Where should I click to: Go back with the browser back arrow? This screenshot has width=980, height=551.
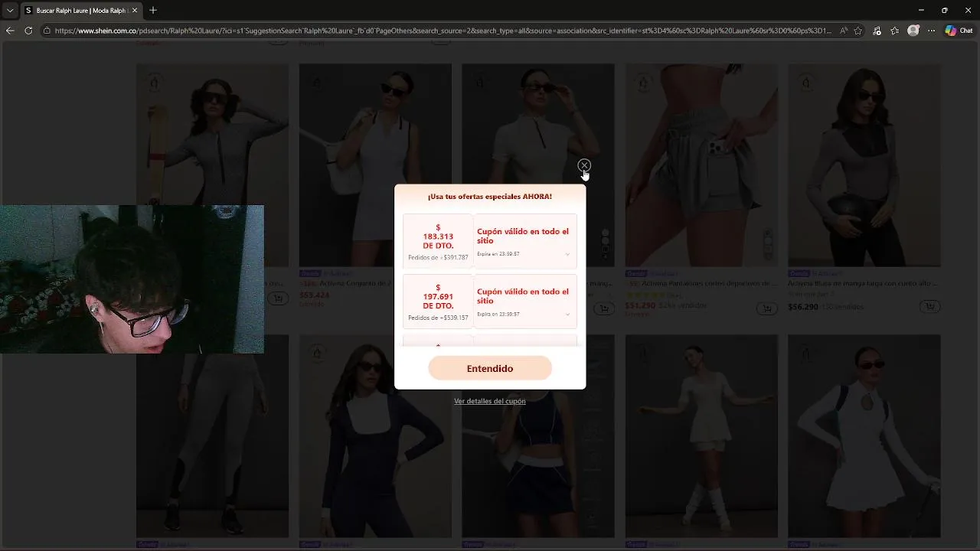click(x=10, y=31)
